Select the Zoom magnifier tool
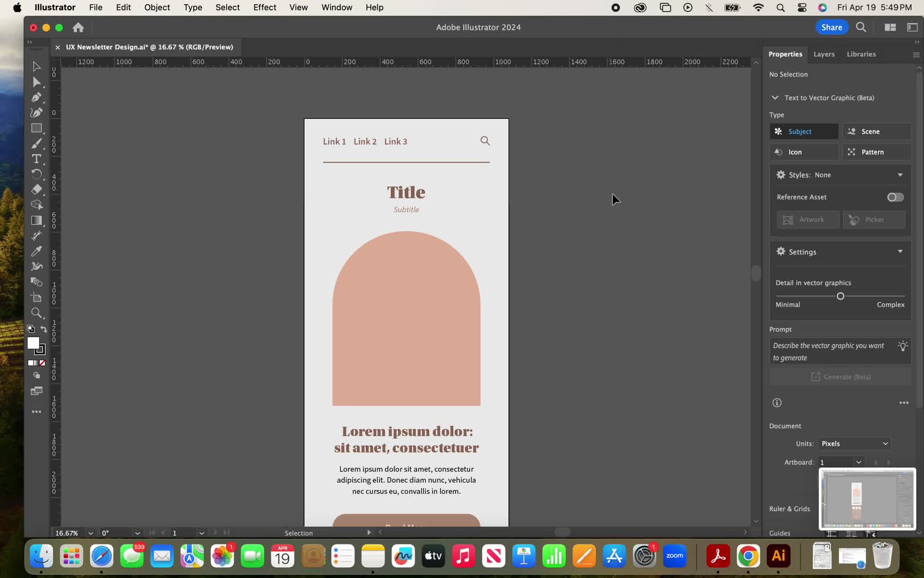 (x=36, y=313)
